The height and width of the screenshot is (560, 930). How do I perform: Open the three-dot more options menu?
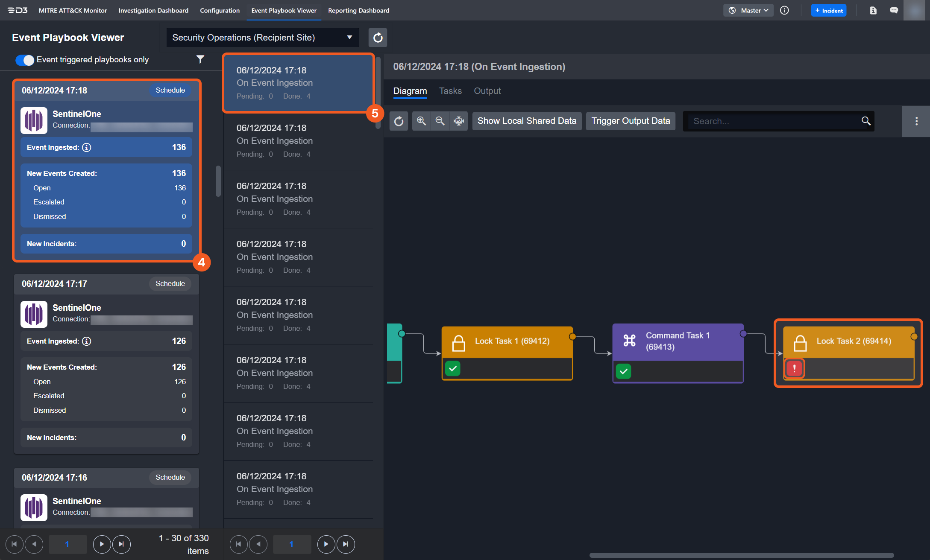[916, 121]
